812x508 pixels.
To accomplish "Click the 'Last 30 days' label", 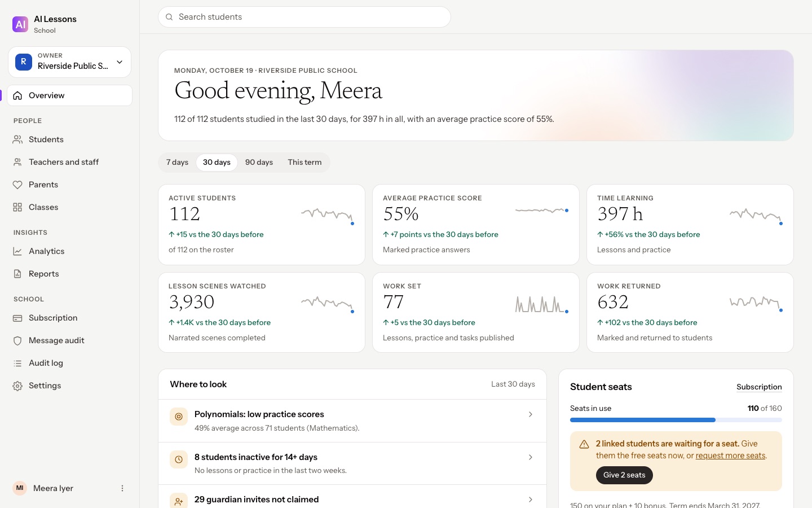I will tap(513, 384).
